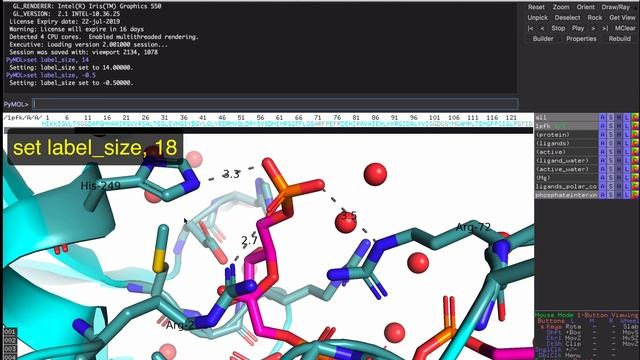Open the L label menu for (Mg)
The width and height of the screenshot is (640, 360).
[x=627, y=178]
